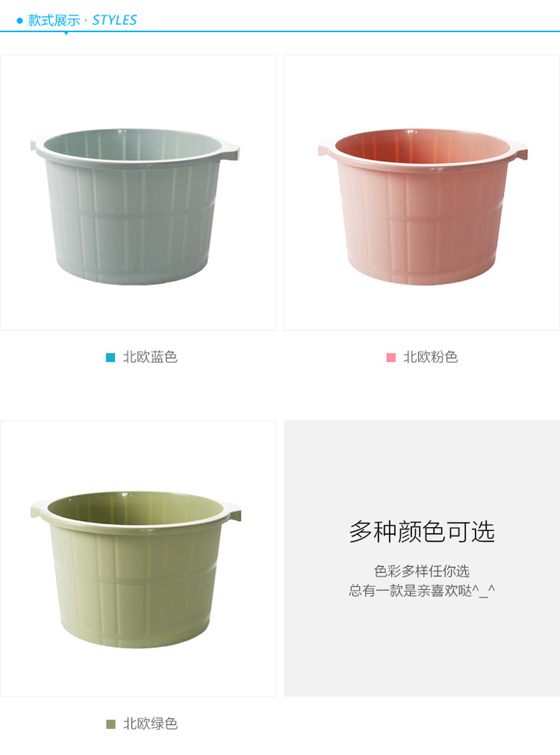Click the 款式展示 section heading
Image resolution: width=560 pixels, height=755 pixels.
54,20
